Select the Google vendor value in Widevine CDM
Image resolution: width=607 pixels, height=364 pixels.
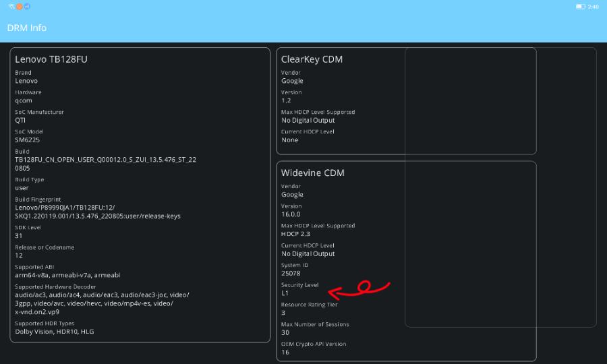292,195
